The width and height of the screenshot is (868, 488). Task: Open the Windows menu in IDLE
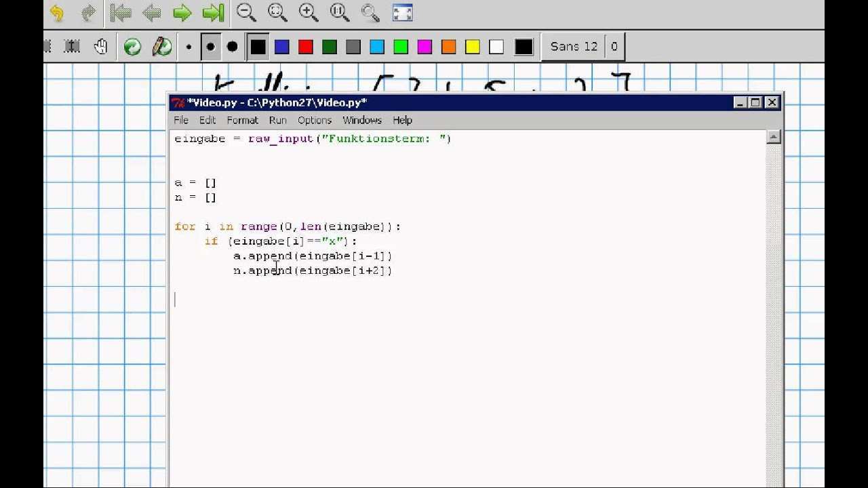361,120
